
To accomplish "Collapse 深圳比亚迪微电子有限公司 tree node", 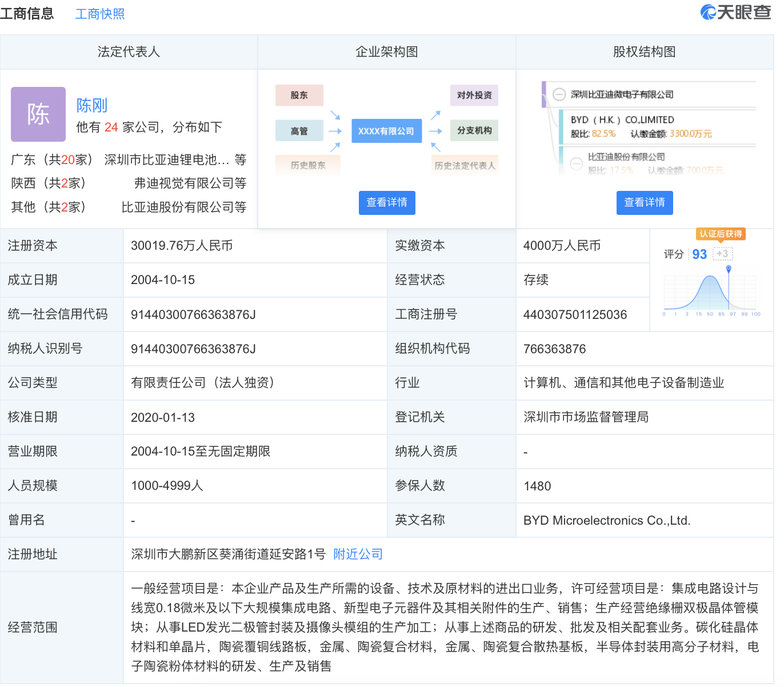I will click(x=559, y=95).
